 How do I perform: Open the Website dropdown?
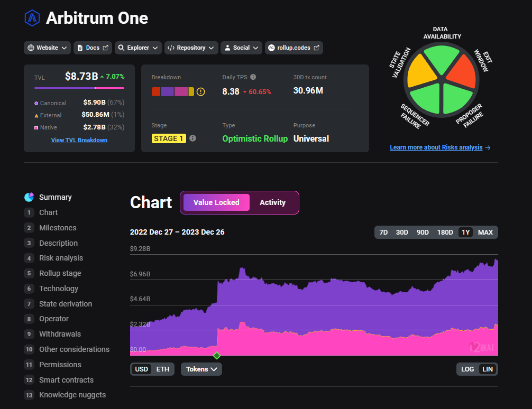[x=47, y=48]
